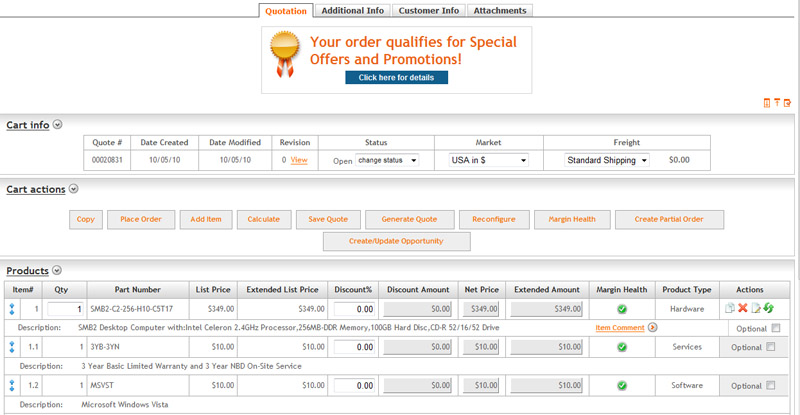Click the reorder arrows for item 1.2

click(11, 385)
